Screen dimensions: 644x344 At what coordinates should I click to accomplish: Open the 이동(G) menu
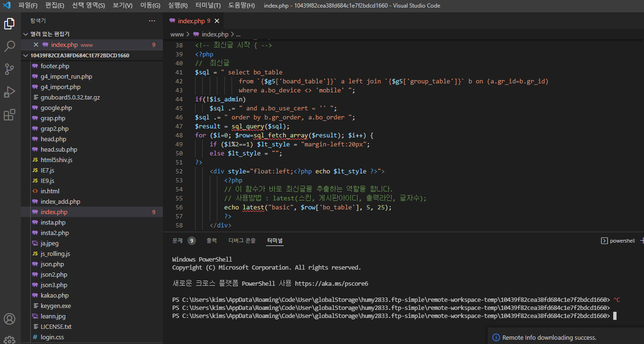[x=150, y=6]
